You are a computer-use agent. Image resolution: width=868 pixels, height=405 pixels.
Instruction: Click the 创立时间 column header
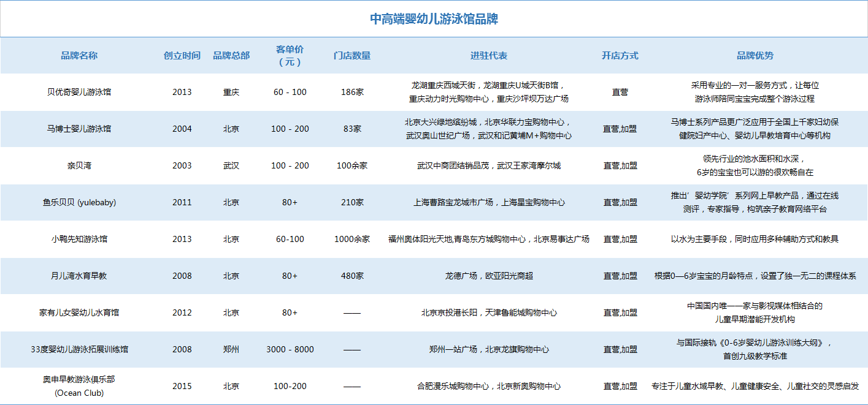click(x=182, y=56)
